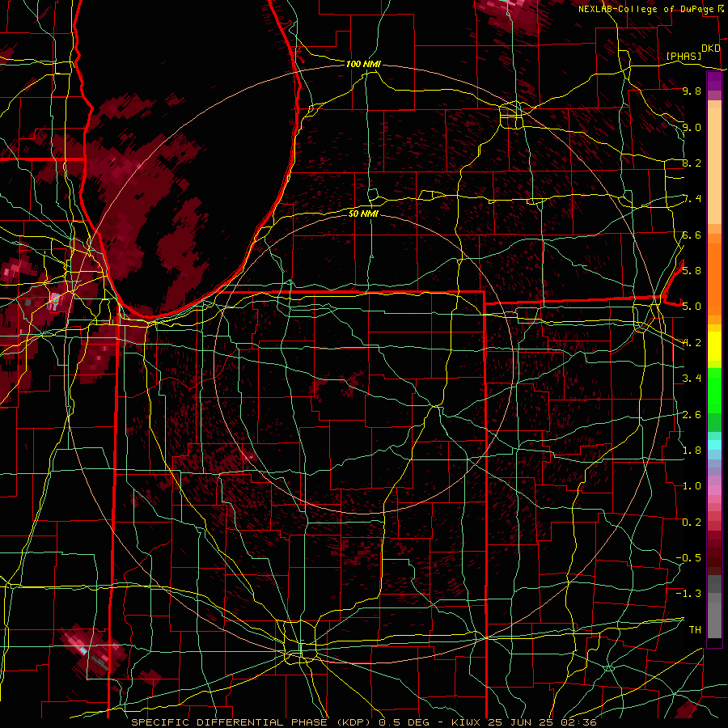Click the 5.0 value on the color scale
This screenshot has width=728, height=728.
692,307
